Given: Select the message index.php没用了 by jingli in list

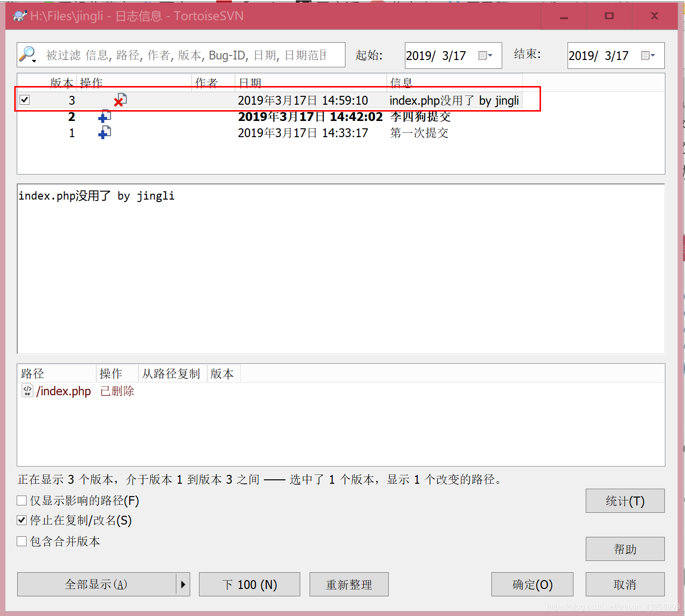Looking at the screenshot, I should 454,100.
